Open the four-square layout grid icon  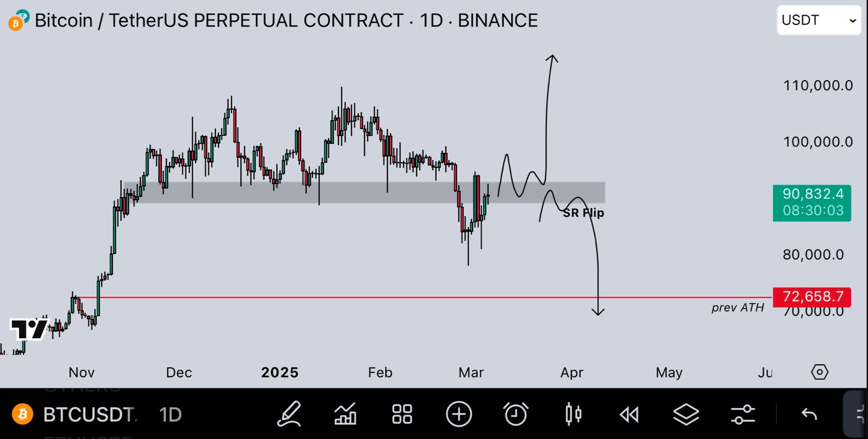click(x=402, y=415)
